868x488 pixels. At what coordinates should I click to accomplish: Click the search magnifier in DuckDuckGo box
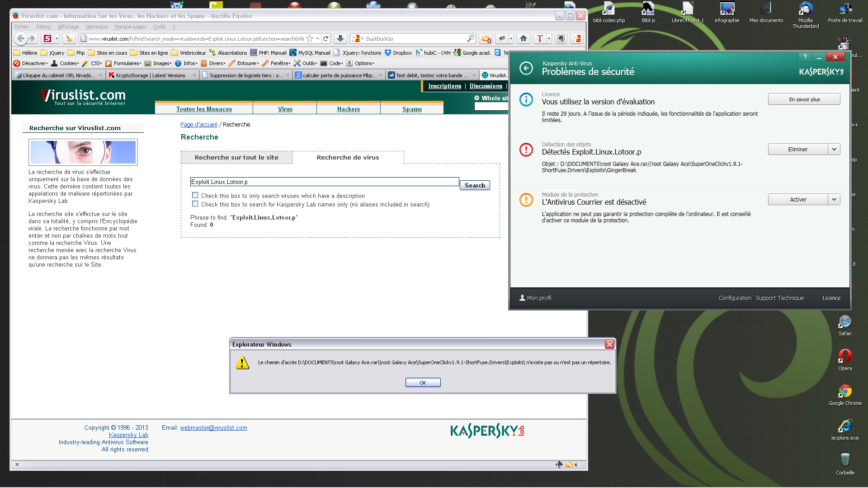click(470, 38)
